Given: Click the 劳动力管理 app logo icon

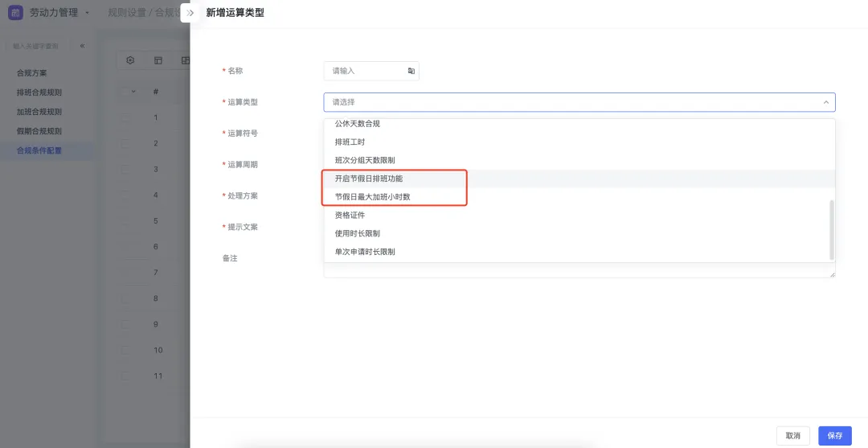Looking at the screenshot, I should coord(15,13).
